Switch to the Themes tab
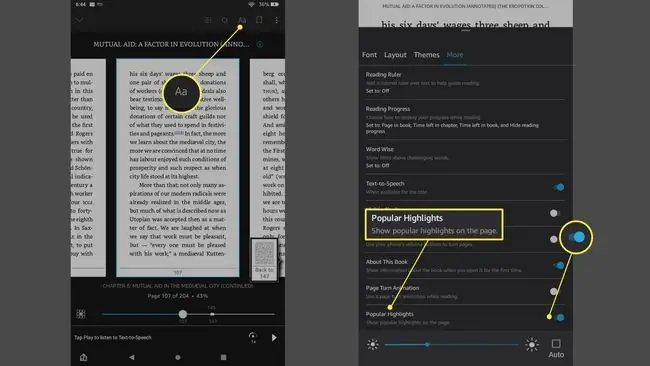This screenshot has width=650, height=366. [427, 55]
